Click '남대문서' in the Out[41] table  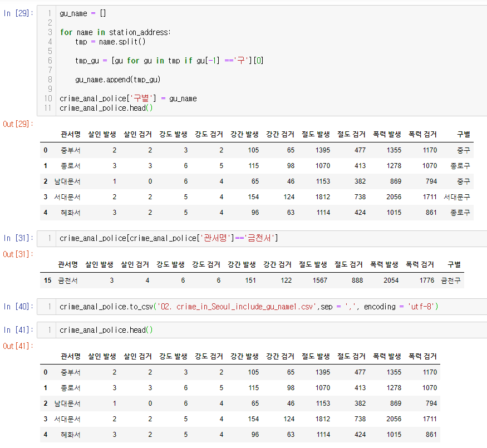point(67,403)
